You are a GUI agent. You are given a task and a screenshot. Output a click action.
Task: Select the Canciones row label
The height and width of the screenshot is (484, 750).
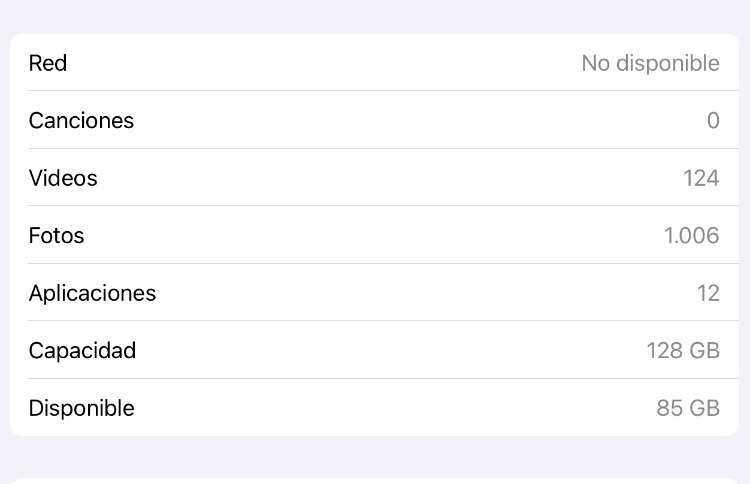(81, 121)
